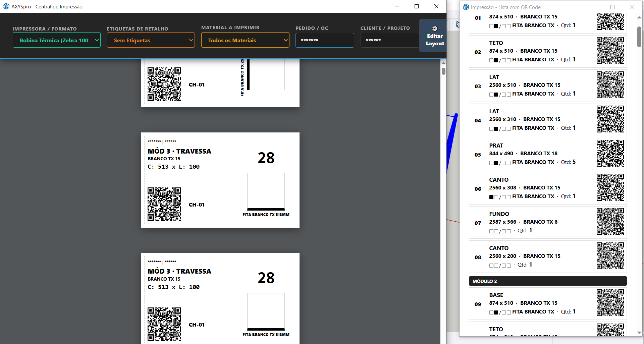The width and height of the screenshot is (644, 344).
Task: Click the quantity 'Qtd: 5' in row 05
Action: 569,162
